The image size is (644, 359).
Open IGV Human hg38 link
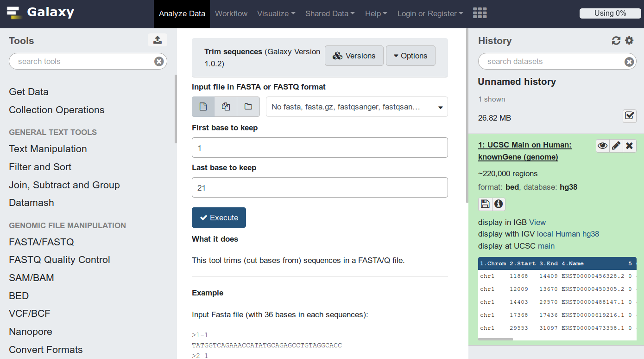577,234
